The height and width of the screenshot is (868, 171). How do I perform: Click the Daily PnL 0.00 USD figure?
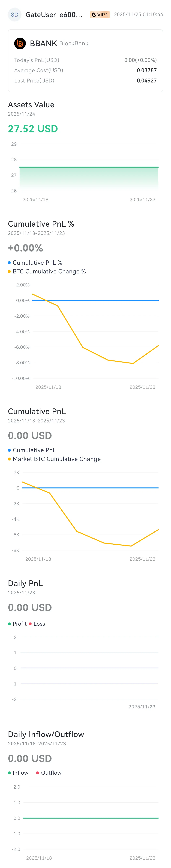point(30,608)
